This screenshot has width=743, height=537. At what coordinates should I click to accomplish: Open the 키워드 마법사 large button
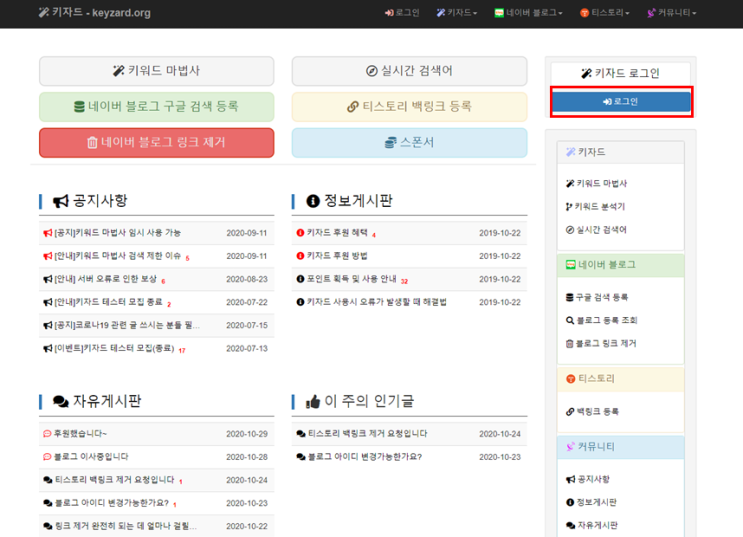click(156, 71)
